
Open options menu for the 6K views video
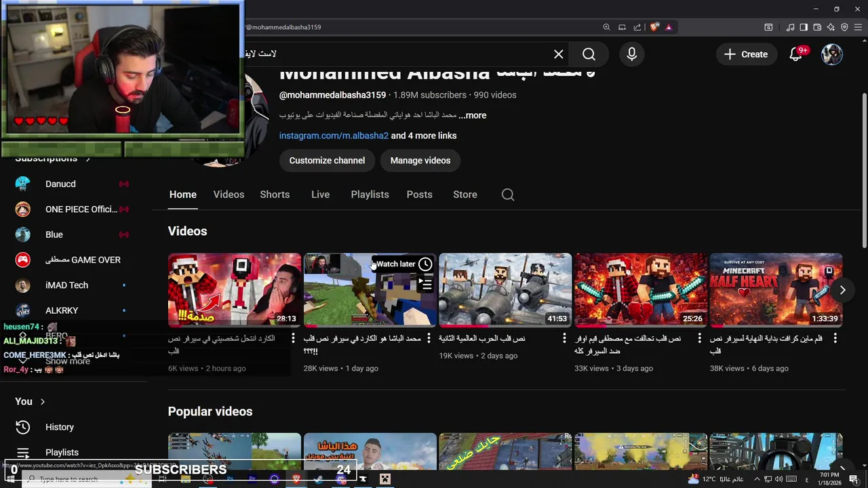point(293,338)
